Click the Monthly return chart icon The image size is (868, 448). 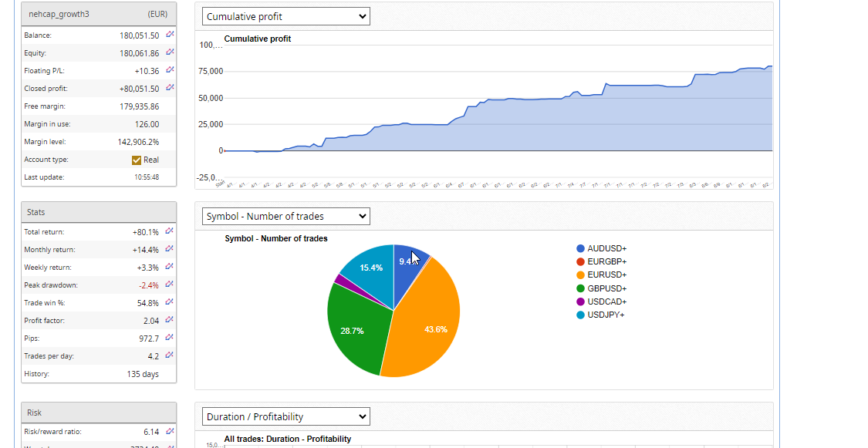pos(170,249)
